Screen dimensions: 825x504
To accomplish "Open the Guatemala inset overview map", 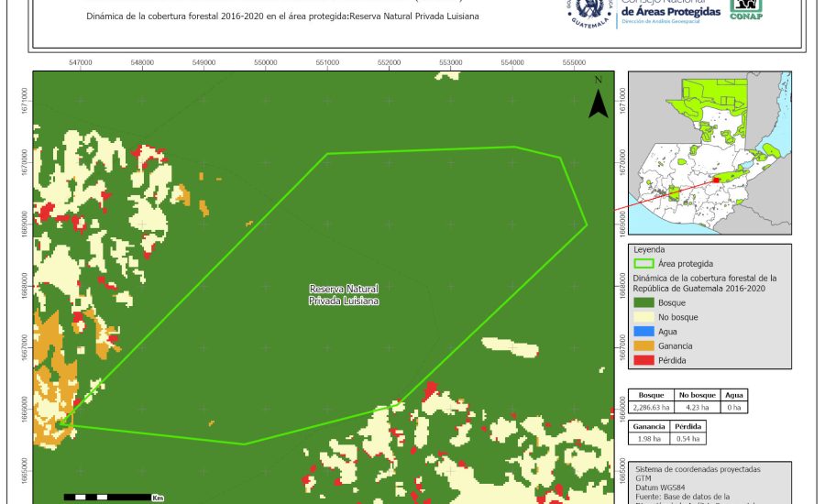I will click(x=709, y=153).
